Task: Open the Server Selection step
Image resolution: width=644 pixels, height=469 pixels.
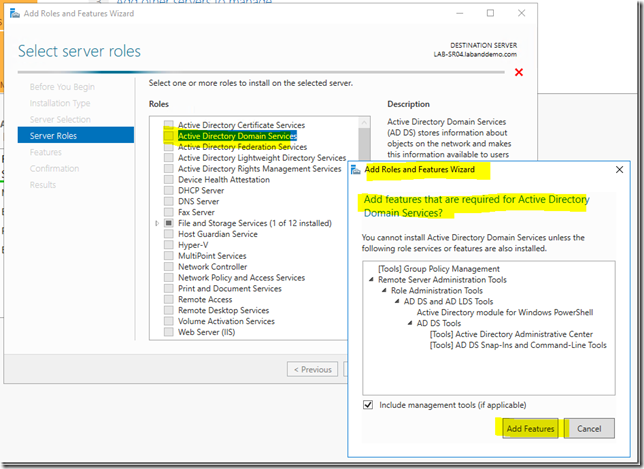Action: [60, 120]
